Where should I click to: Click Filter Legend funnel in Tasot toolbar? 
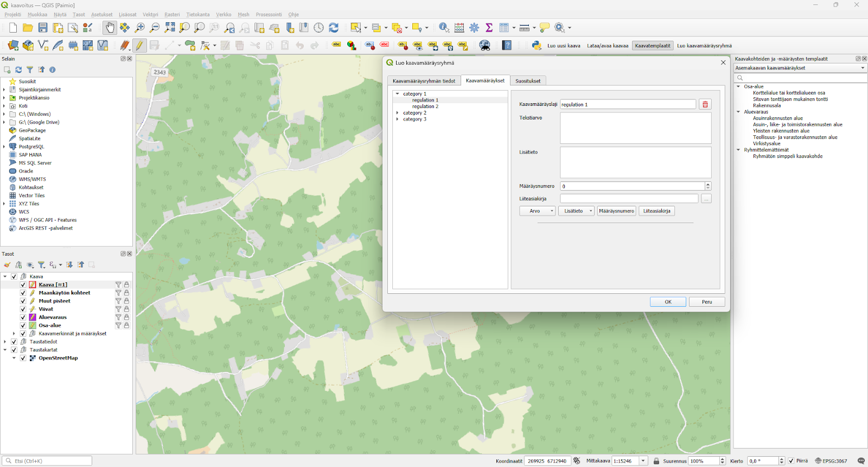41,265
